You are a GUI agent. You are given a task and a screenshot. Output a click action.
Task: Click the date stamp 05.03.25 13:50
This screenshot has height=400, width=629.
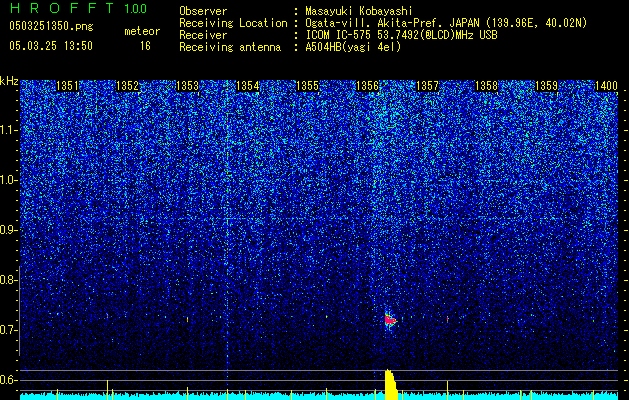click(51, 46)
